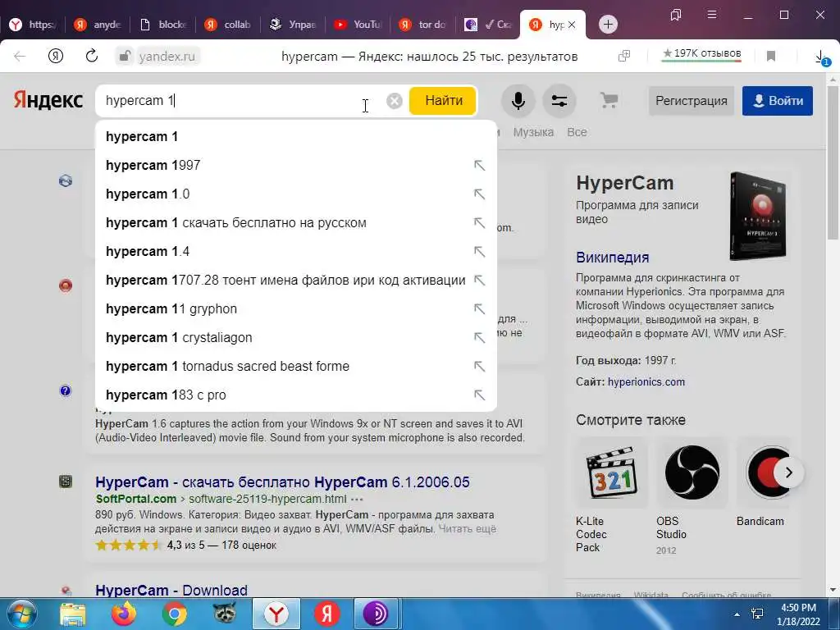Screen dimensions: 840x630
Task: Click the blue Войти button
Action: 778,101
